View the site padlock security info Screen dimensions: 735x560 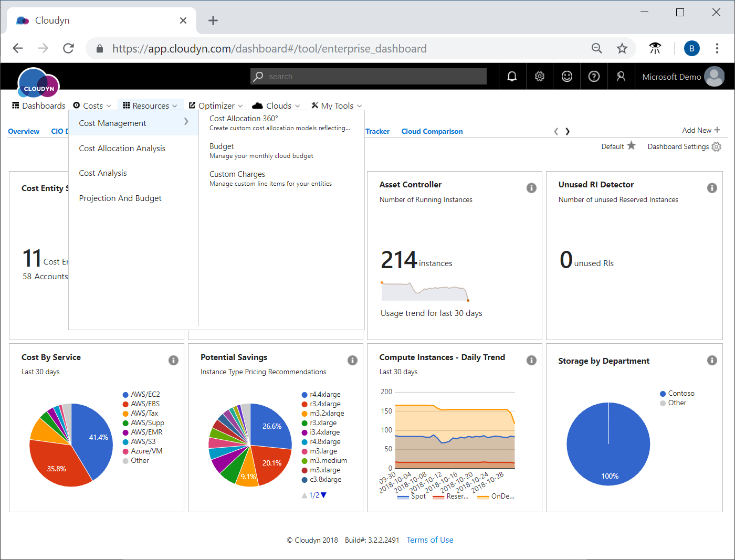100,49
